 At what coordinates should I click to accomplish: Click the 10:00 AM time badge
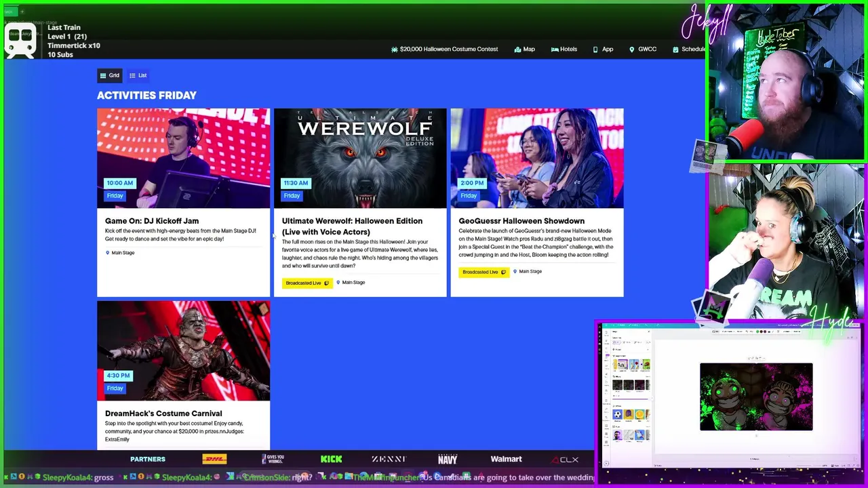pyautogui.click(x=119, y=183)
